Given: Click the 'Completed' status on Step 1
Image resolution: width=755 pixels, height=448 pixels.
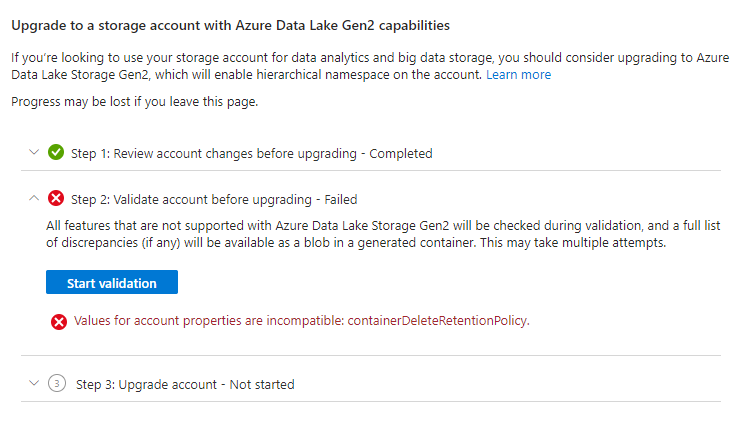Looking at the screenshot, I should tap(400, 153).
